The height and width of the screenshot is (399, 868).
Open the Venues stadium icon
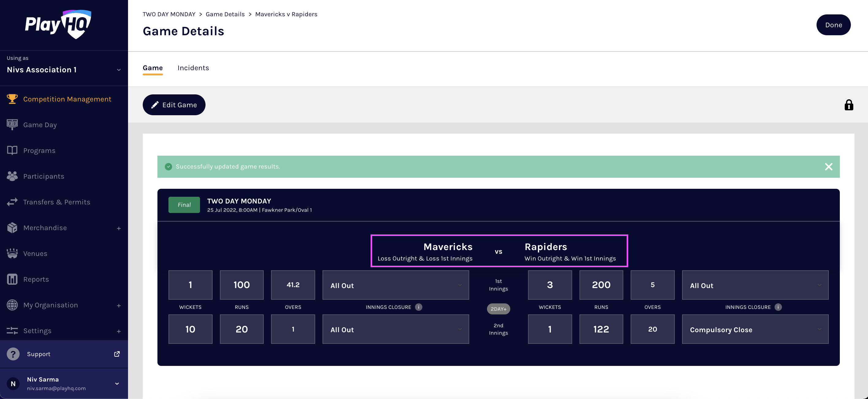12,253
